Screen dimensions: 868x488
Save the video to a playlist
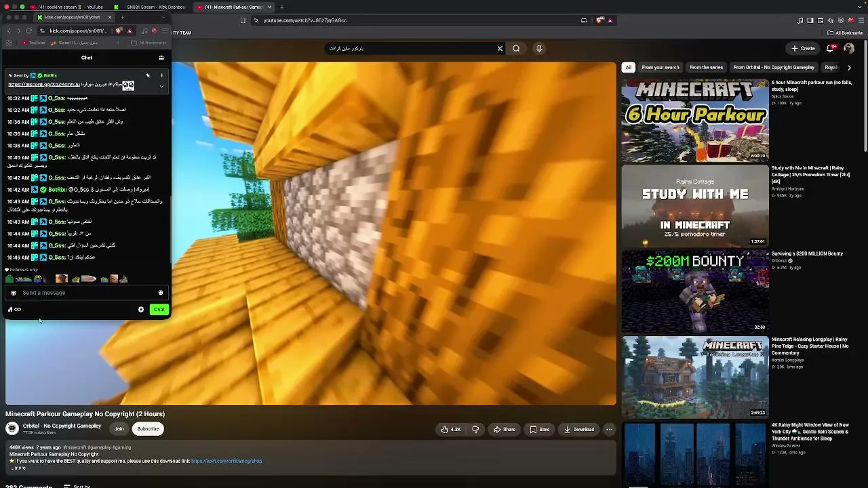[x=540, y=429]
